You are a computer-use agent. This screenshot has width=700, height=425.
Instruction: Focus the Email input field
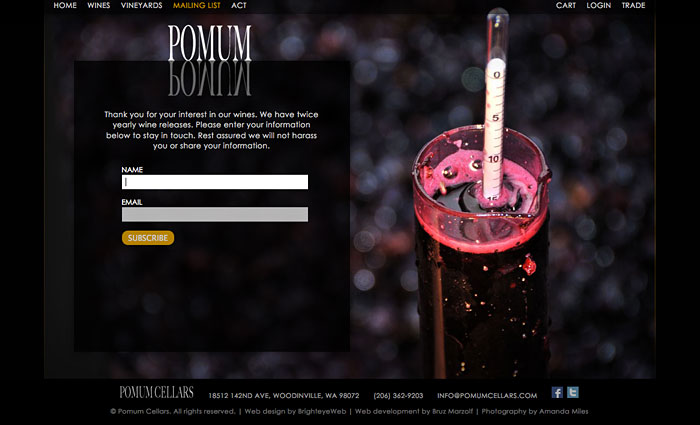pos(215,214)
